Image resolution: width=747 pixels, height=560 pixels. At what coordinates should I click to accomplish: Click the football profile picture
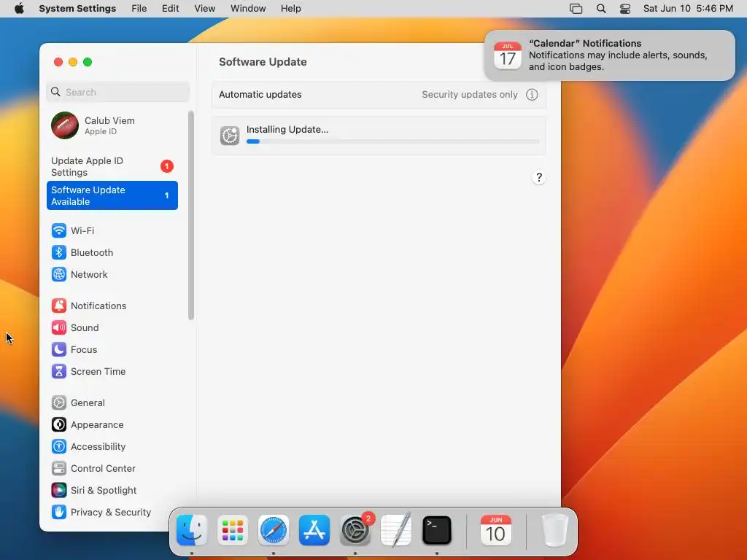pos(65,125)
